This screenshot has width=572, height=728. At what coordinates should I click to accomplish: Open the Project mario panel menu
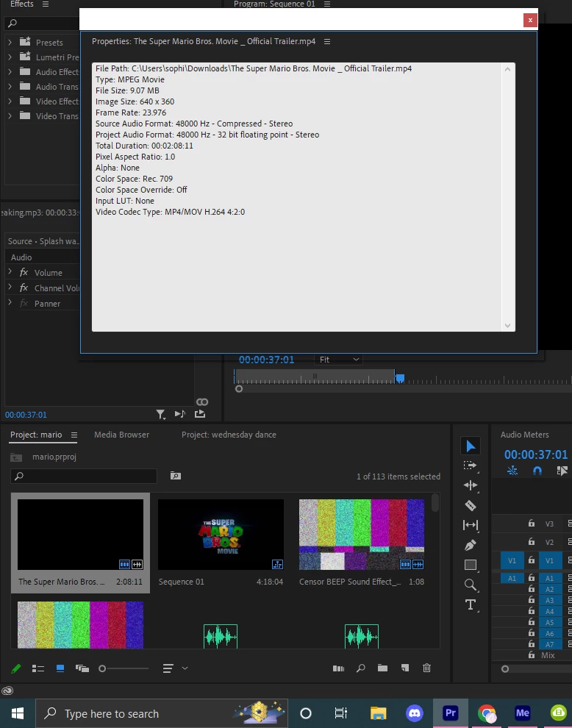74,435
